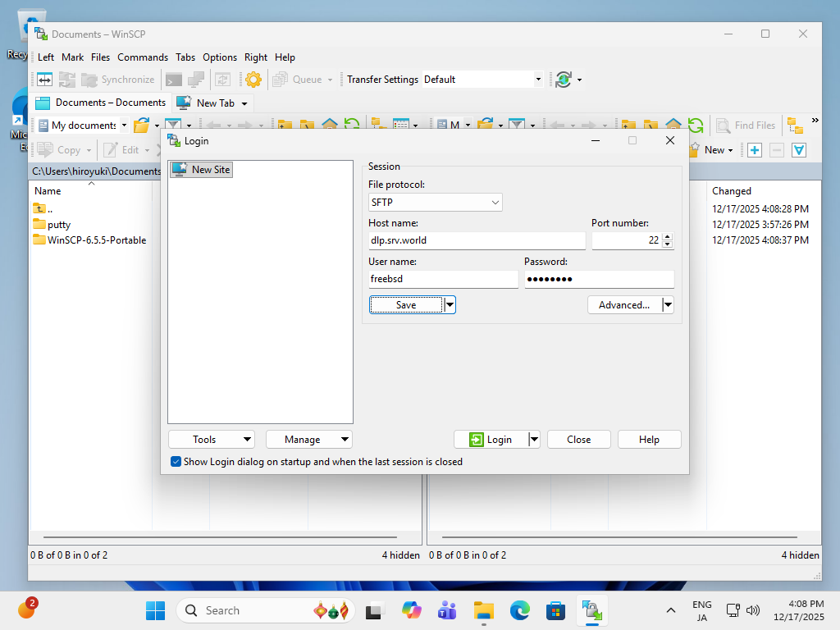The width and height of the screenshot is (840, 630).
Task: Increase port number with up spinner arrow
Action: click(667, 237)
